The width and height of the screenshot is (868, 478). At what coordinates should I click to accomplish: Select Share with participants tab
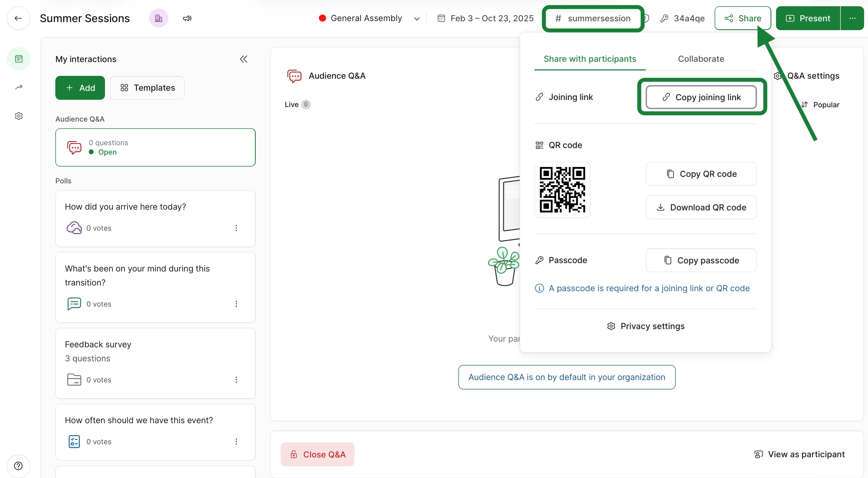tap(590, 59)
